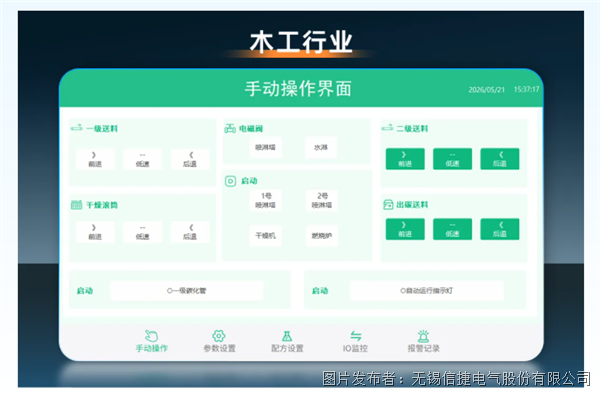Click the 木工行业 heading
Viewport: 600px width, 393px height.
[x=301, y=42]
